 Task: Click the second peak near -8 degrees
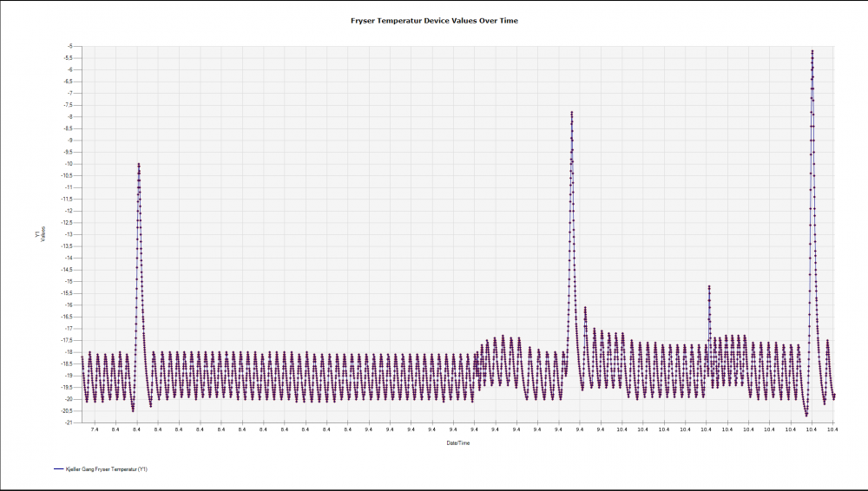click(x=572, y=113)
